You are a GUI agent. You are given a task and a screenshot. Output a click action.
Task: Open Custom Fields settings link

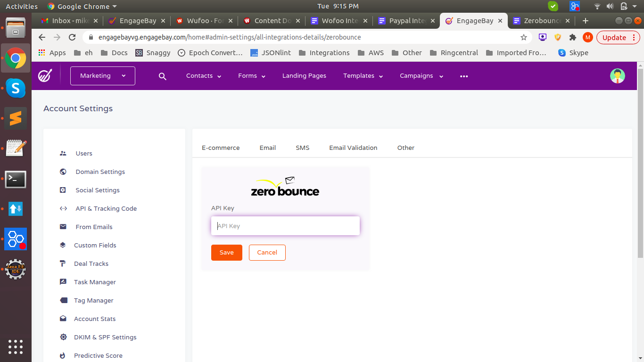95,245
